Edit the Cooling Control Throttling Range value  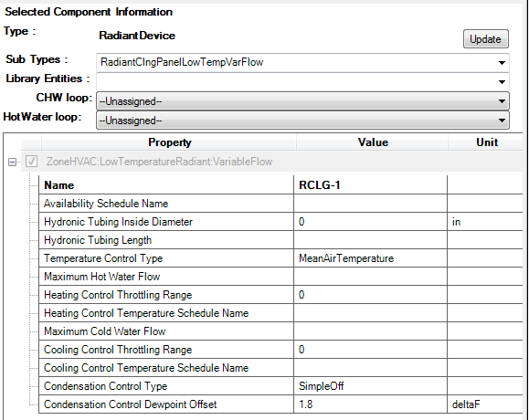tap(370, 350)
